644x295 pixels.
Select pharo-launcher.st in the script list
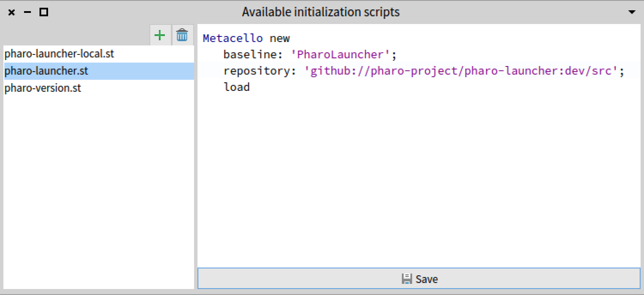point(99,71)
